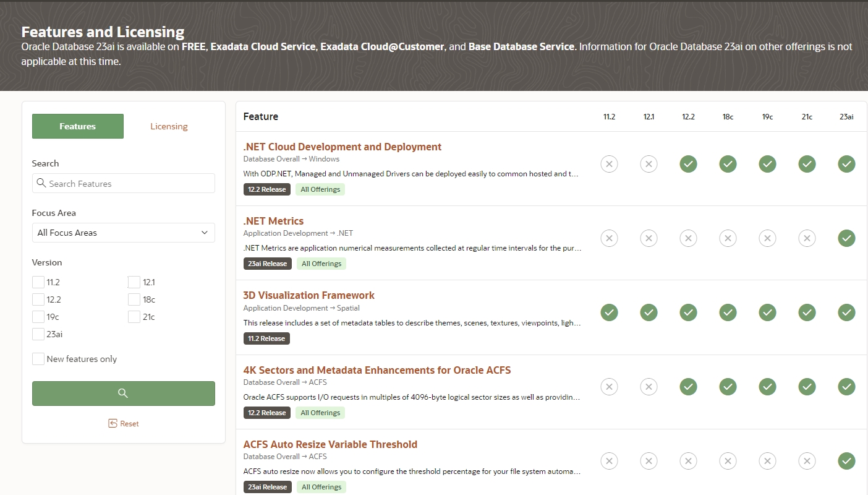
Task: Click 18c checkmark for .NET Cloud Development
Action: click(x=728, y=164)
